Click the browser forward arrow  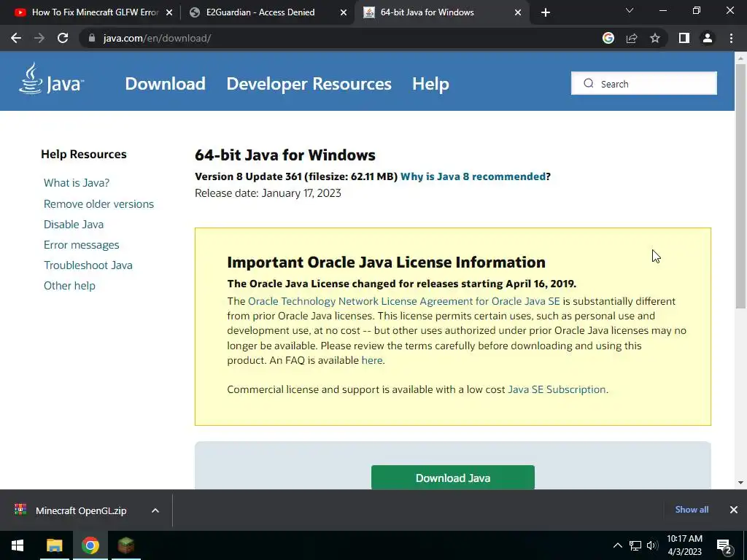click(39, 38)
